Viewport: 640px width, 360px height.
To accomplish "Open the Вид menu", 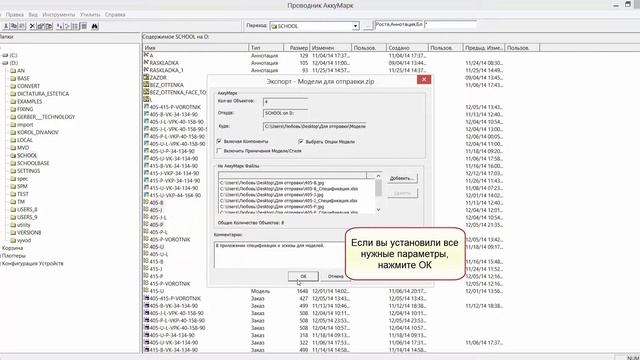I will pyautogui.click(x=33, y=14).
